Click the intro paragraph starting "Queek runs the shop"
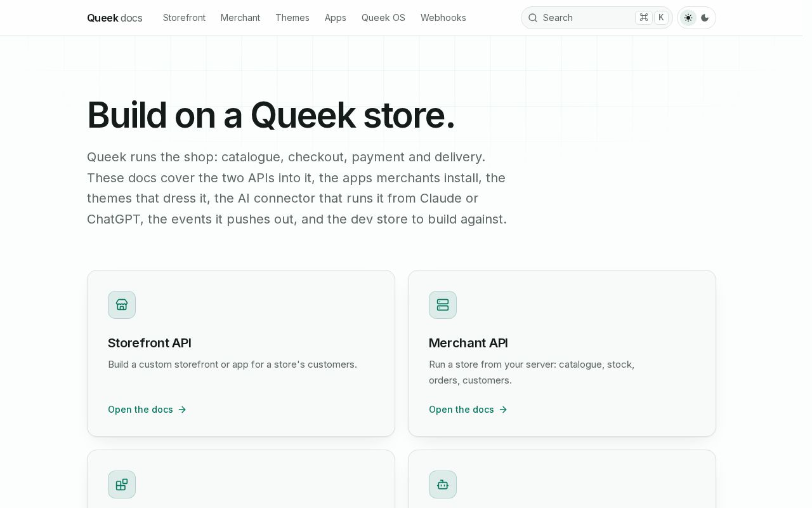Image resolution: width=812 pixels, height=508 pixels. click(x=297, y=188)
